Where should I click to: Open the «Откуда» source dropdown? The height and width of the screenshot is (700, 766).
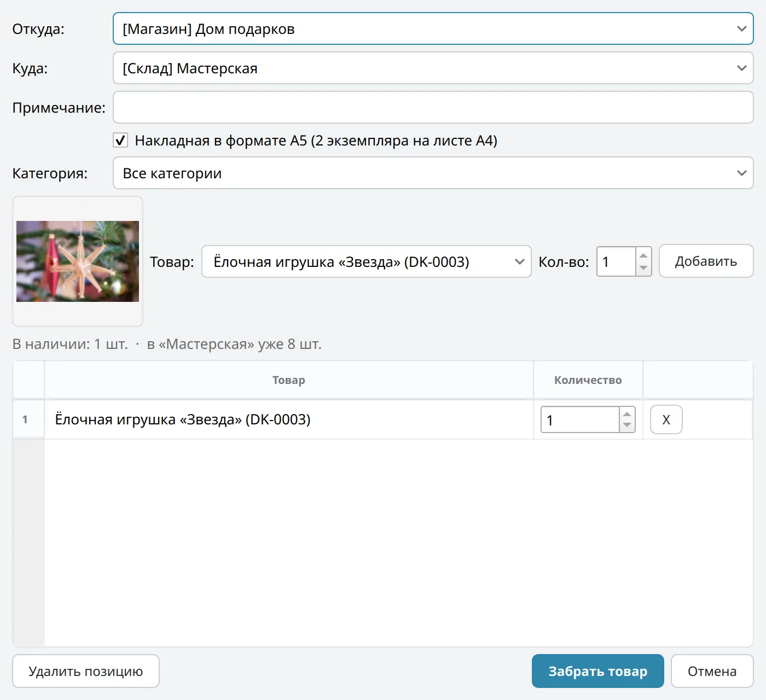point(433,28)
